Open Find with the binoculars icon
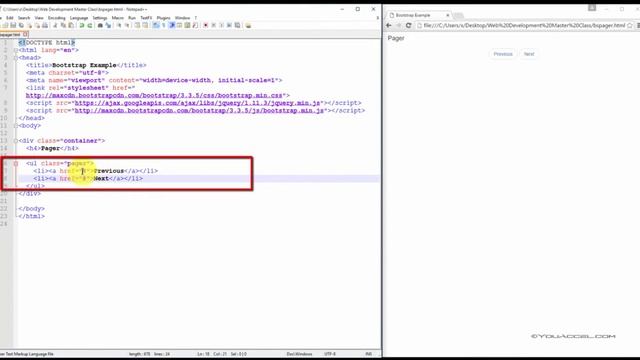 pos(100,25)
